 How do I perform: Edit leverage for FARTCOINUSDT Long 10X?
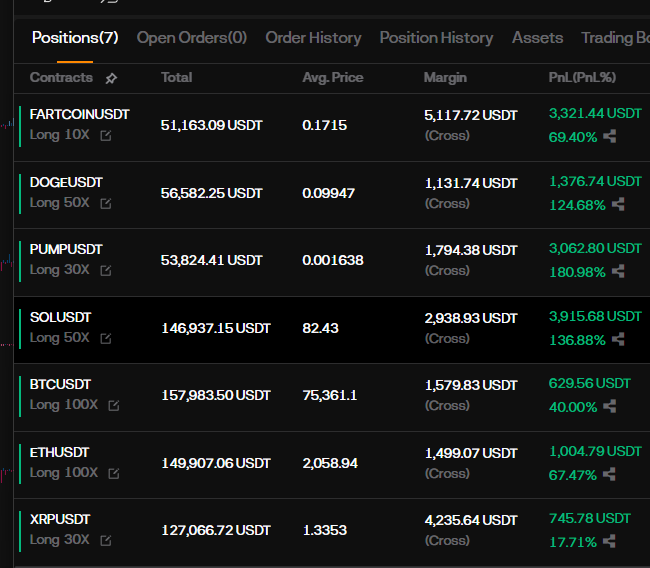click(x=106, y=136)
